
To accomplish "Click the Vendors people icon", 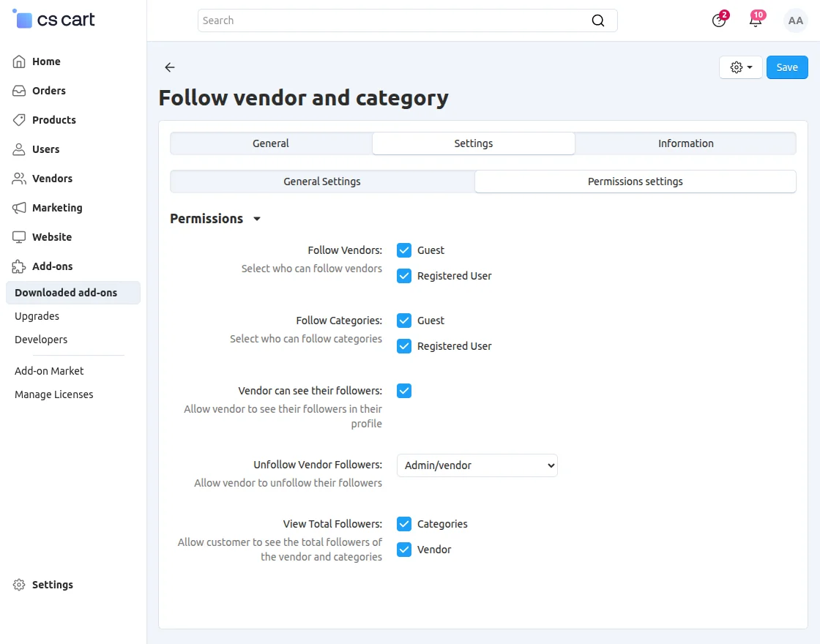I will (19, 179).
